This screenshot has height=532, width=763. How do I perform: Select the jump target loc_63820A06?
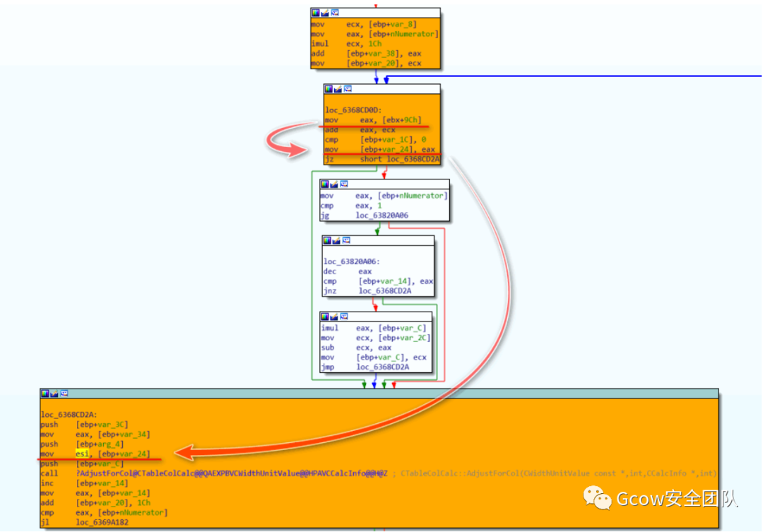pos(381,215)
